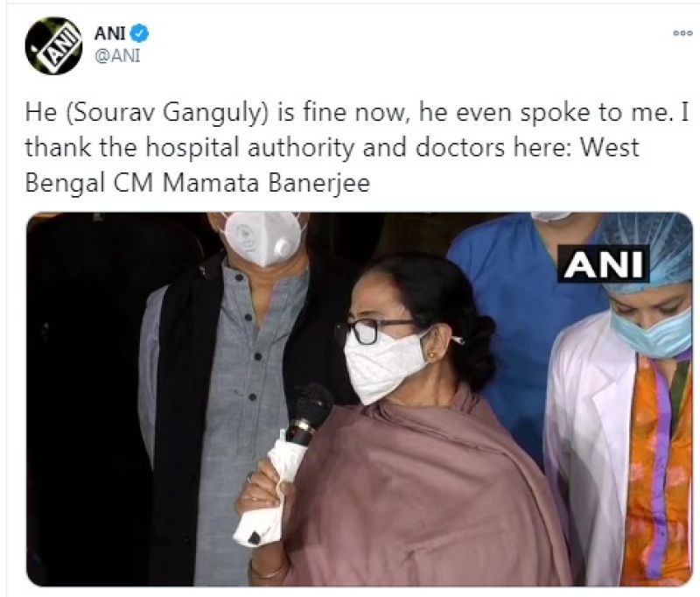700x597 pixels.
Task: Select the ANI watermark inside the photo
Action: [x=605, y=263]
